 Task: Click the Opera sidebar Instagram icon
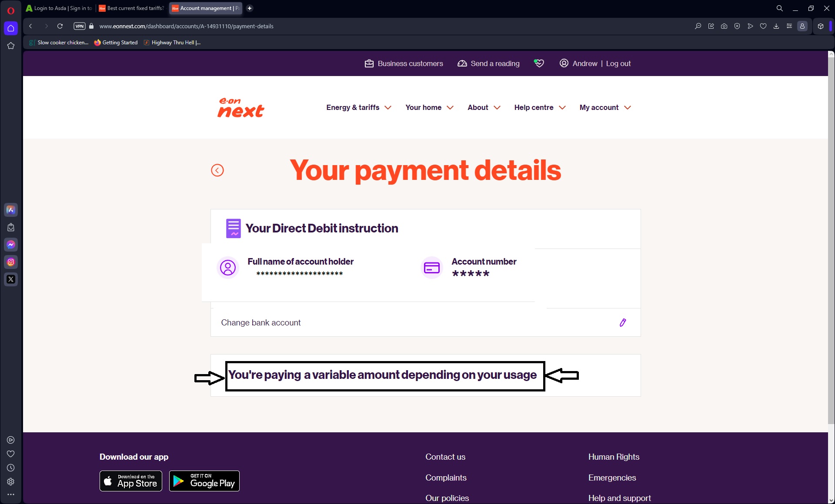point(11,262)
